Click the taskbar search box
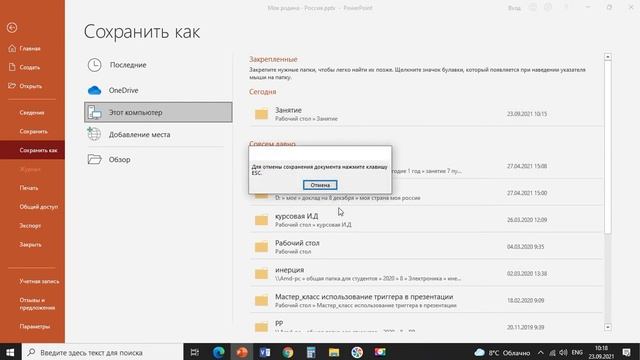Screen dimensions: 640x360 click(x=102, y=352)
